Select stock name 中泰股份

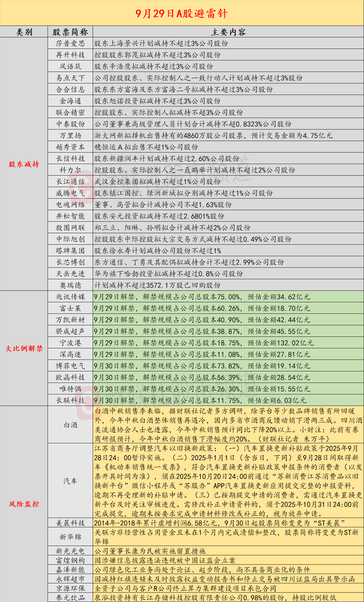click(x=70, y=124)
